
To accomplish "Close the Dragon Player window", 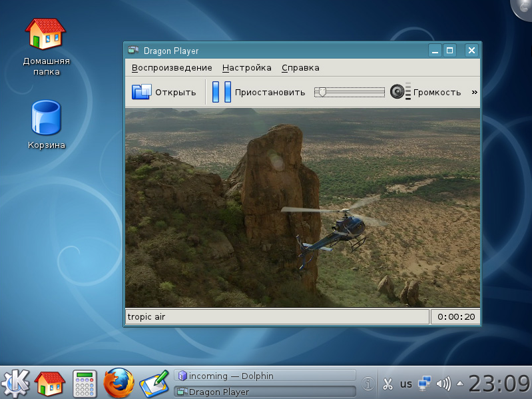I will tap(471, 51).
